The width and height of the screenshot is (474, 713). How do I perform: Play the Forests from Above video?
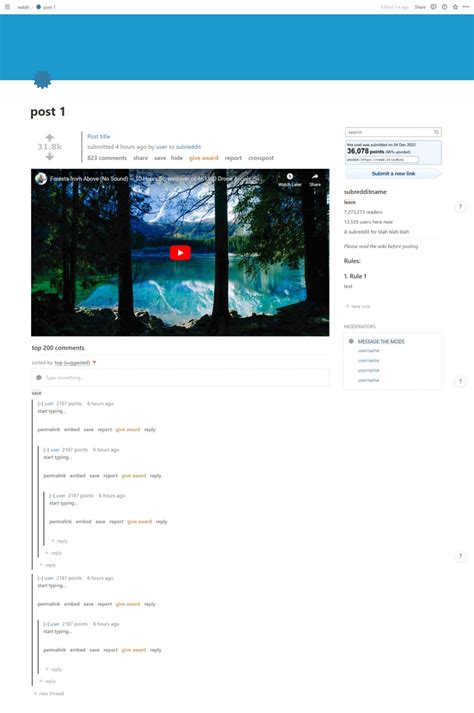click(180, 253)
